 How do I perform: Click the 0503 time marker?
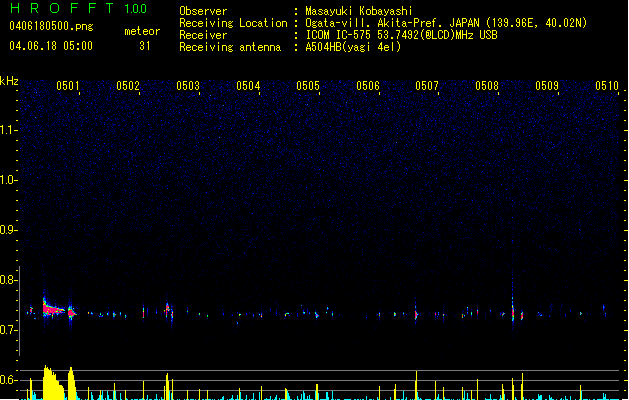click(x=188, y=86)
